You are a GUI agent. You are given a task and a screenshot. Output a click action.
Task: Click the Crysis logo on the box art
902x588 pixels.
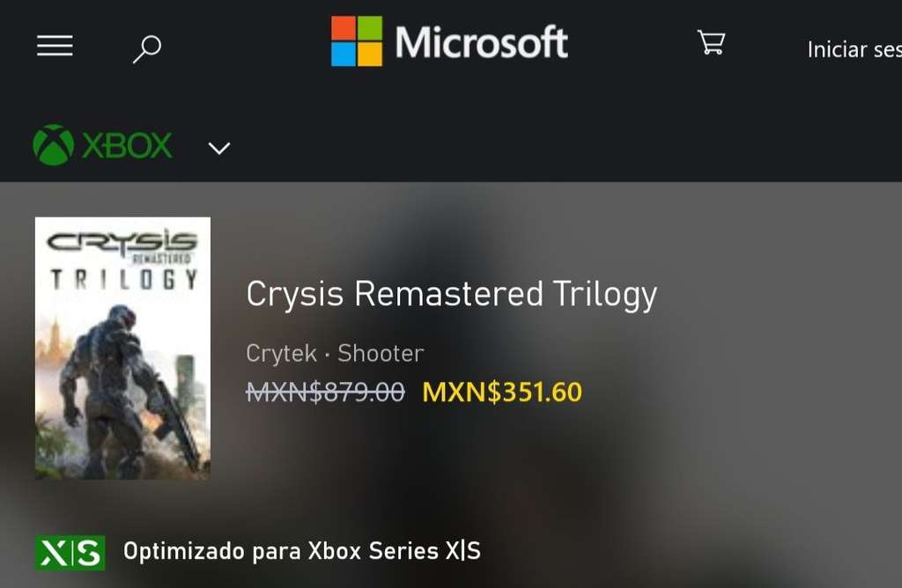pyautogui.click(x=122, y=241)
